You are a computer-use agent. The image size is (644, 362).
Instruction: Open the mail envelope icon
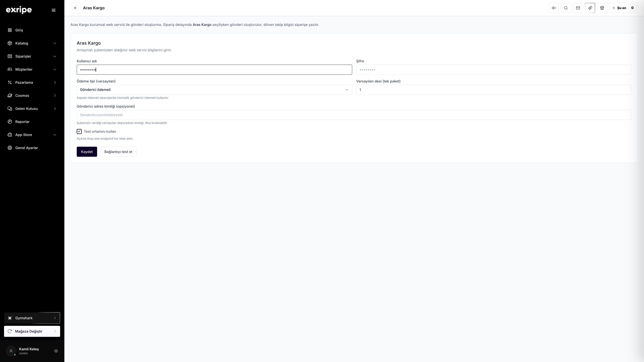click(x=578, y=8)
